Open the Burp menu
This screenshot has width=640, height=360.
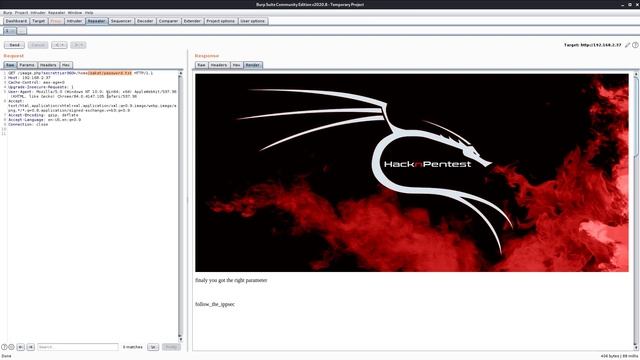pyautogui.click(x=7, y=13)
